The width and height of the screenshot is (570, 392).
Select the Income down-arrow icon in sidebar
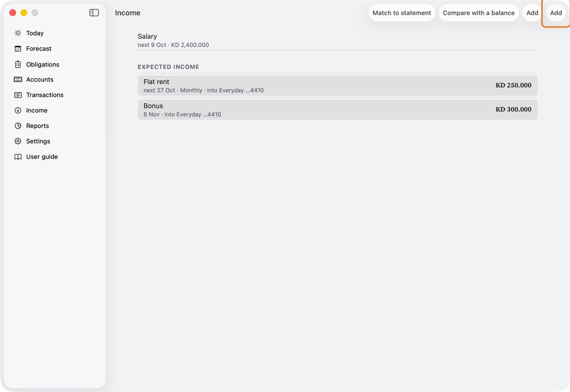[x=18, y=111]
